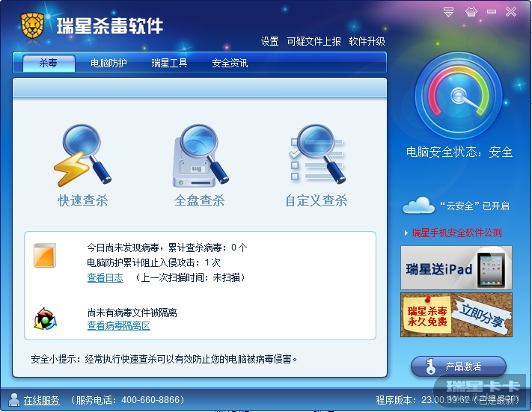This screenshot has width=532, height=412.
Task: Click the security status gauge dial
Action: click(x=459, y=96)
